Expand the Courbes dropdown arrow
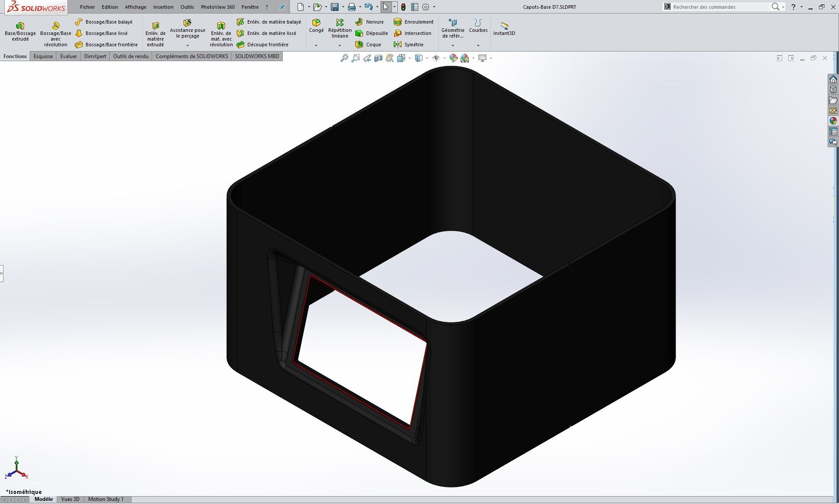Viewport: 839px width, 504px height. pyautogui.click(x=478, y=45)
